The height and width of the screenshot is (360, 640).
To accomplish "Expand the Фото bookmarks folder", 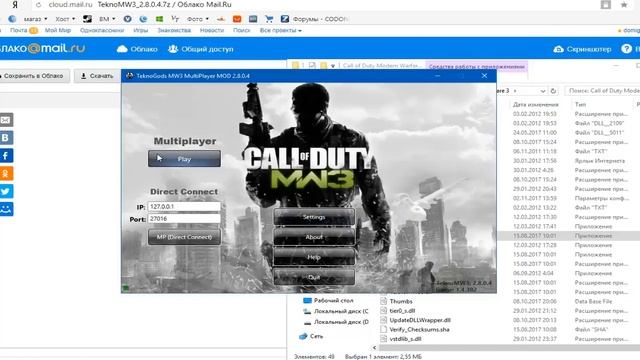I will 198,19.
